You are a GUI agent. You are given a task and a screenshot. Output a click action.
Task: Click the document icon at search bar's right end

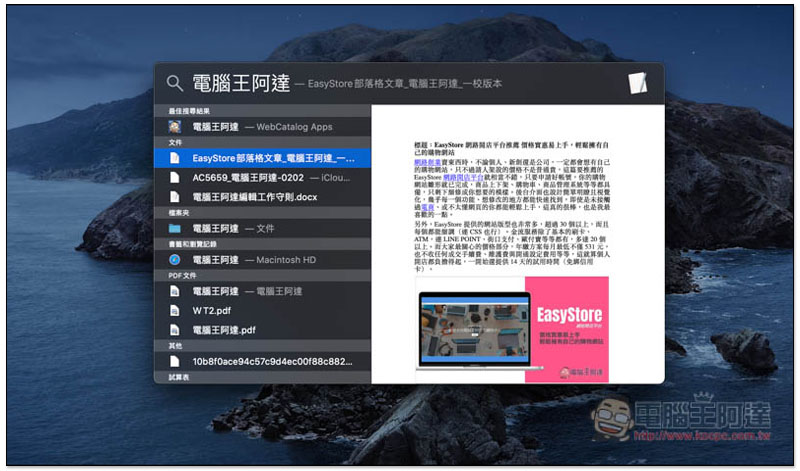pos(637,83)
